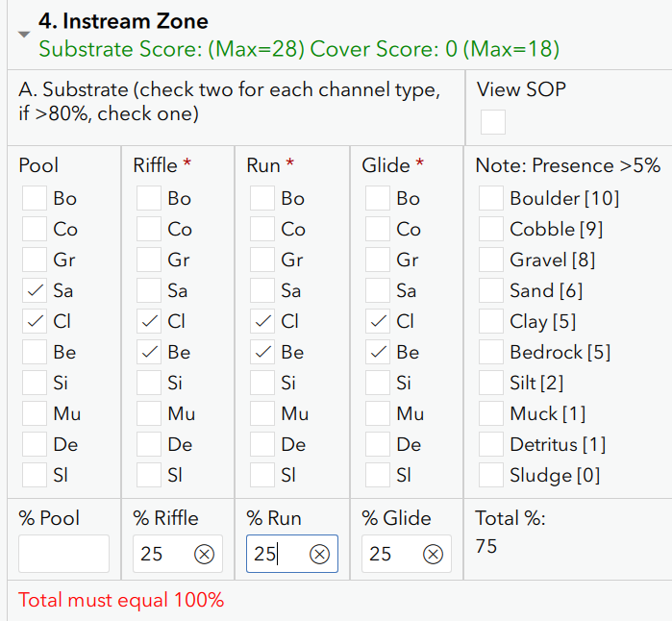
Task: Check Cobble [9] presence box
Action: coord(490,229)
